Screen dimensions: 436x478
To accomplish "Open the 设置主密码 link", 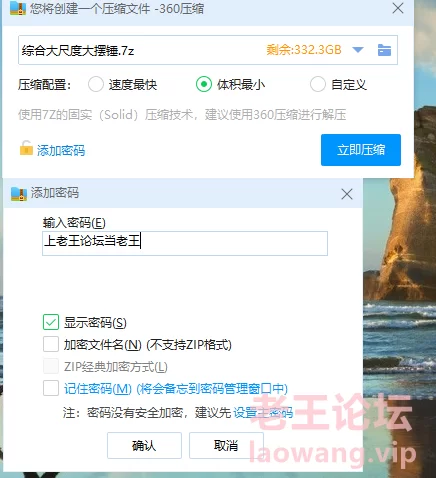I will [x=263, y=413].
